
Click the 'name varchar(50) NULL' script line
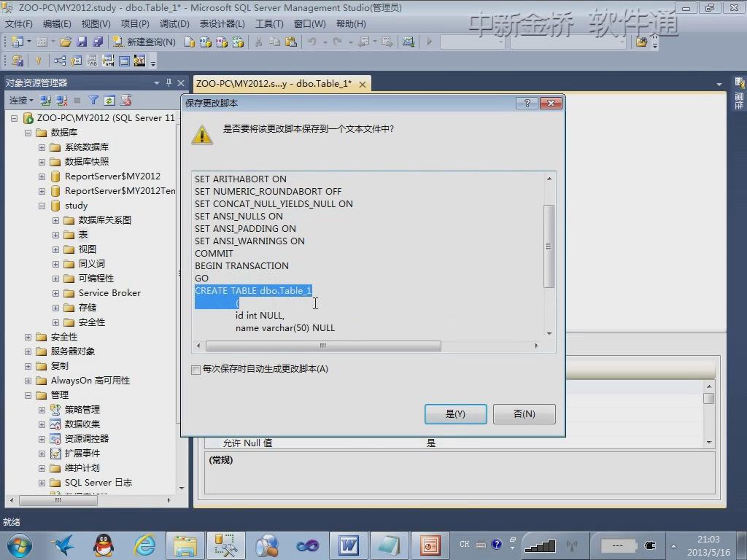pyautogui.click(x=285, y=327)
